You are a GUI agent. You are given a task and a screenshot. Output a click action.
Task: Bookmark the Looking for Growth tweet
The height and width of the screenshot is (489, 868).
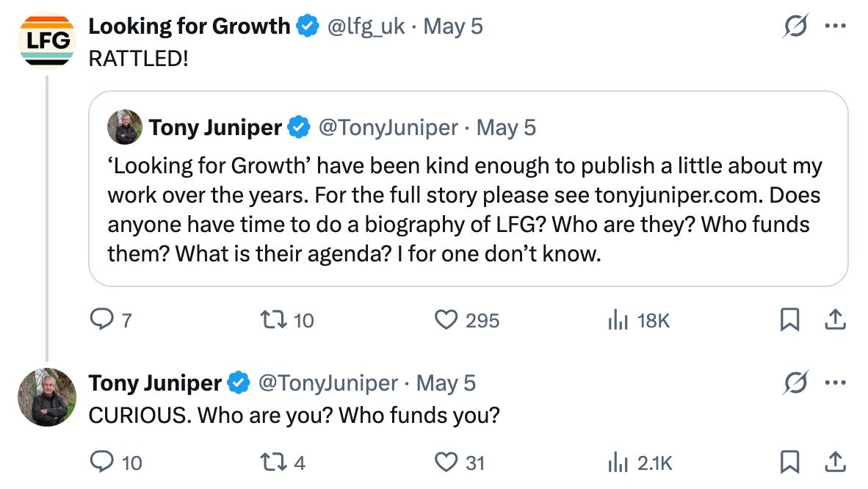pos(790,319)
